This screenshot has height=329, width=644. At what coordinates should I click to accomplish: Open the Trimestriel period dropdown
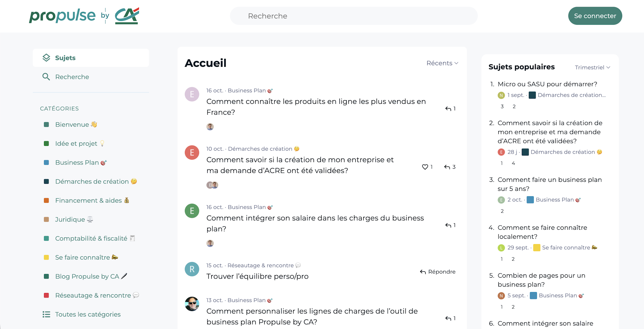point(592,67)
